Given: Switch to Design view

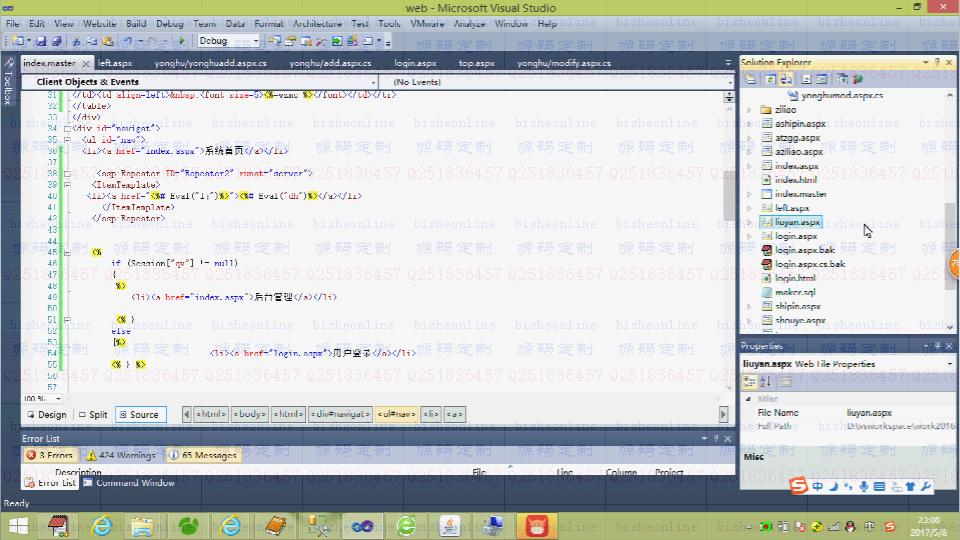Looking at the screenshot, I should coord(47,414).
